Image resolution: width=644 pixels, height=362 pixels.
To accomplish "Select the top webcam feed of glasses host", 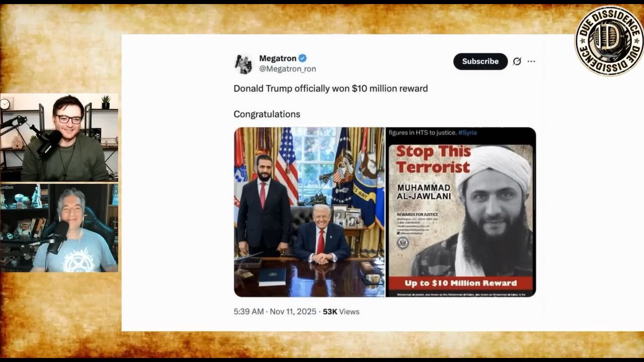I will coord(59,137).
